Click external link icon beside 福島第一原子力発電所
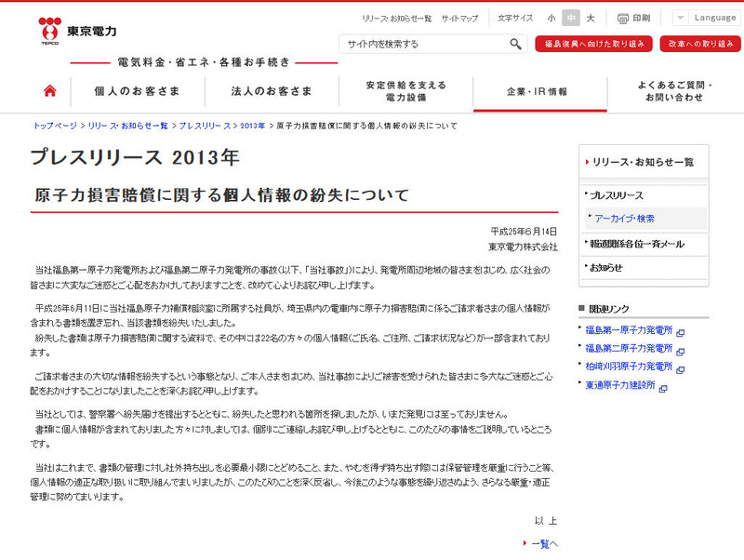The image size is (744, 560). point(680,332)
